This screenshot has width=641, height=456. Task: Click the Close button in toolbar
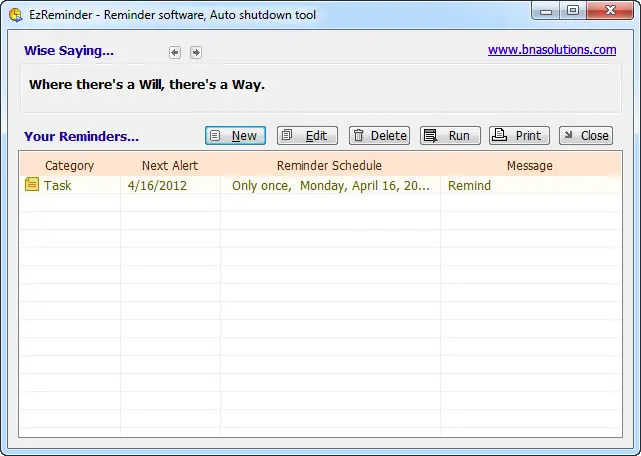[586, 135]
